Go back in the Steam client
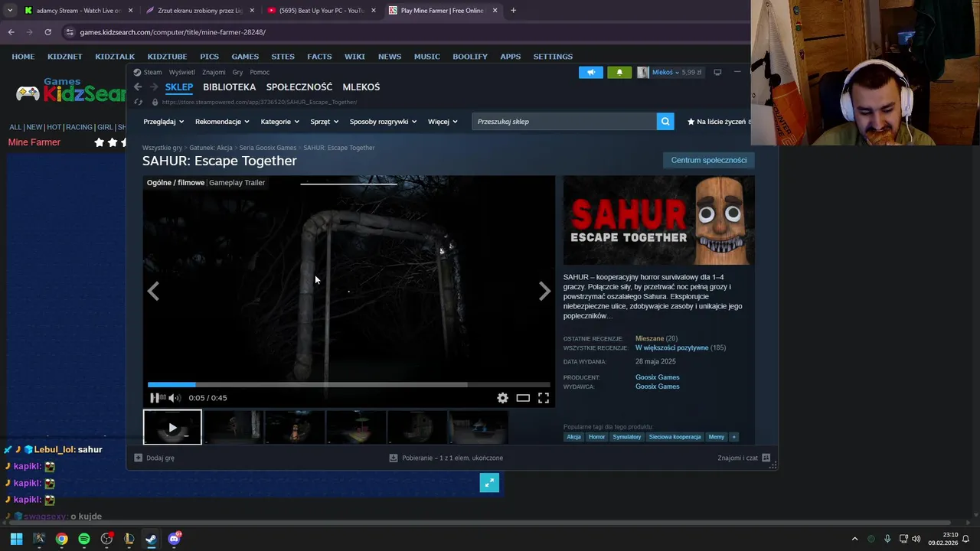Screen dimensions: 980x551 (138, 87)
